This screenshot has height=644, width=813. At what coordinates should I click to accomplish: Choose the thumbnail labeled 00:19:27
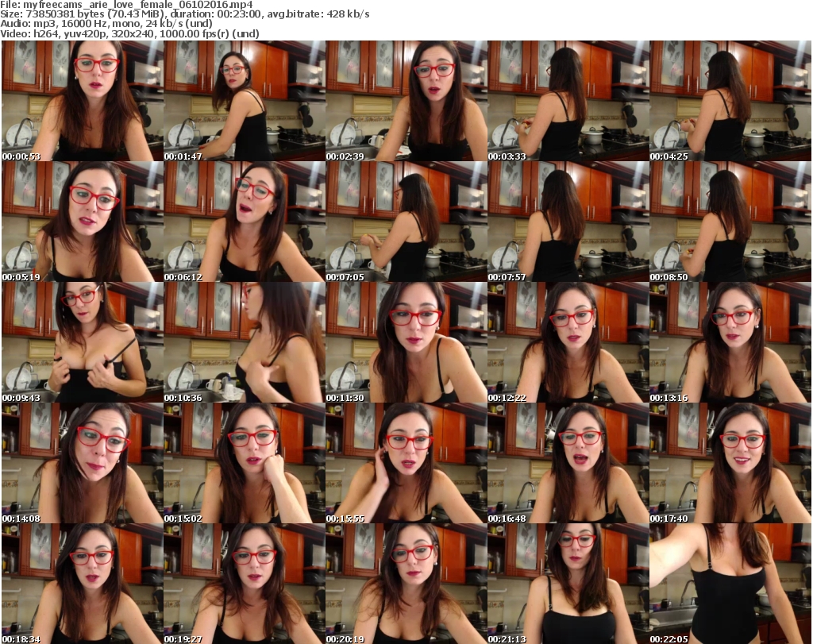coord(245,584)
